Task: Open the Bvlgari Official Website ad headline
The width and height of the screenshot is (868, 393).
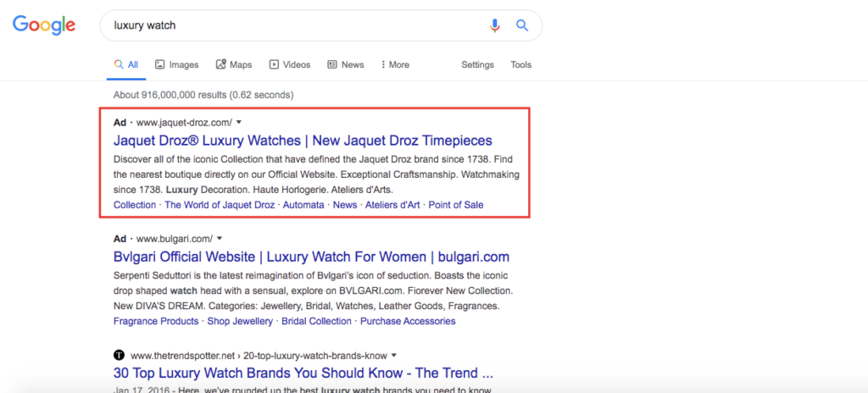Action: pyautogui.click(x=311, y=257)
